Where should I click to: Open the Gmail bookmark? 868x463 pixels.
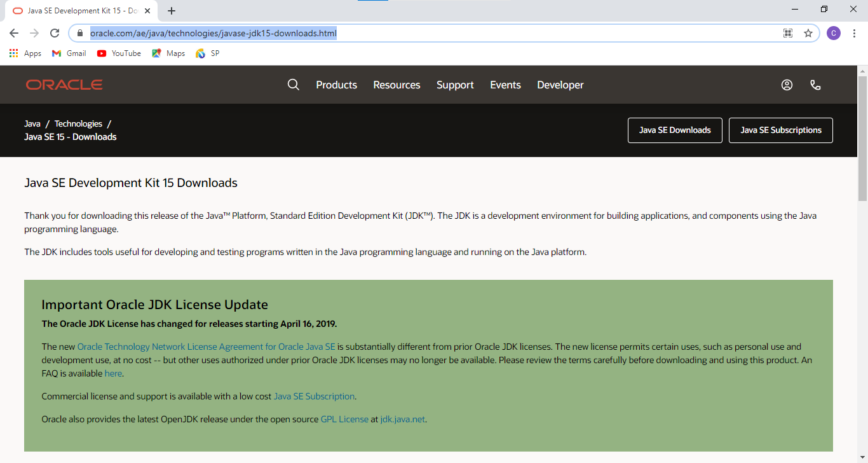tap(69, 53)
